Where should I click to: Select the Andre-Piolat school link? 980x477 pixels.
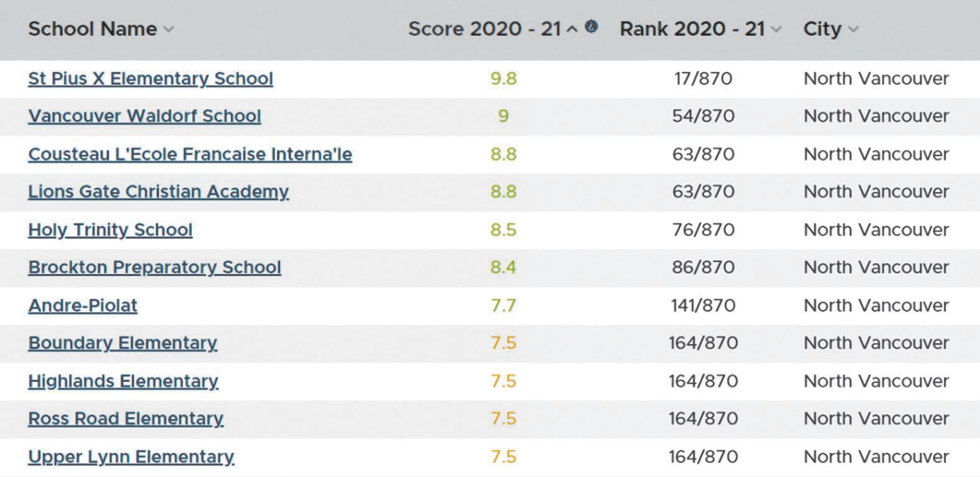point(83,305)
